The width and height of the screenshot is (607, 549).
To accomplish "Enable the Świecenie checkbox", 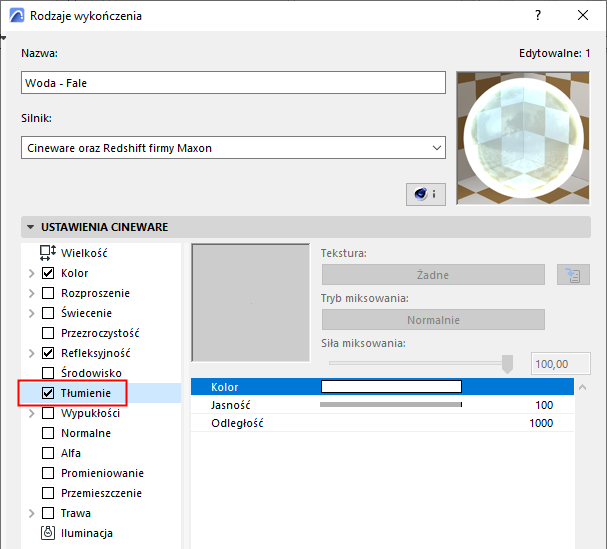I will point(48,313).
